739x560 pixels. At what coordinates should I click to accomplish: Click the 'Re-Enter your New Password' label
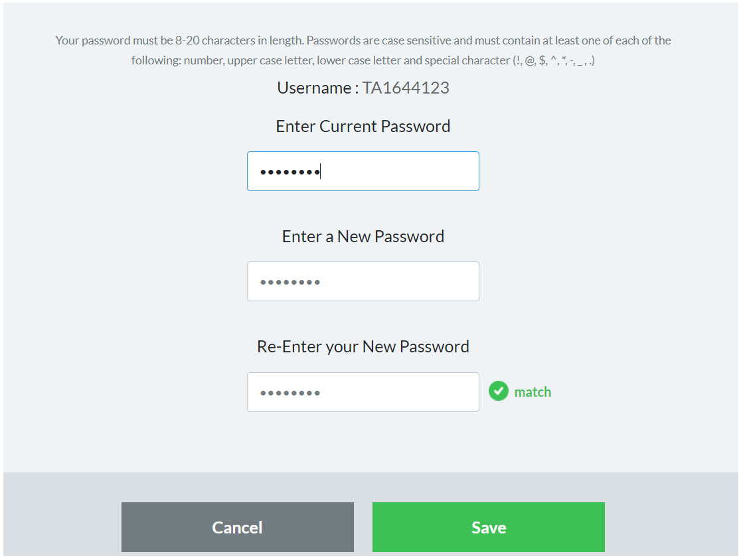(x=363, y=346)
